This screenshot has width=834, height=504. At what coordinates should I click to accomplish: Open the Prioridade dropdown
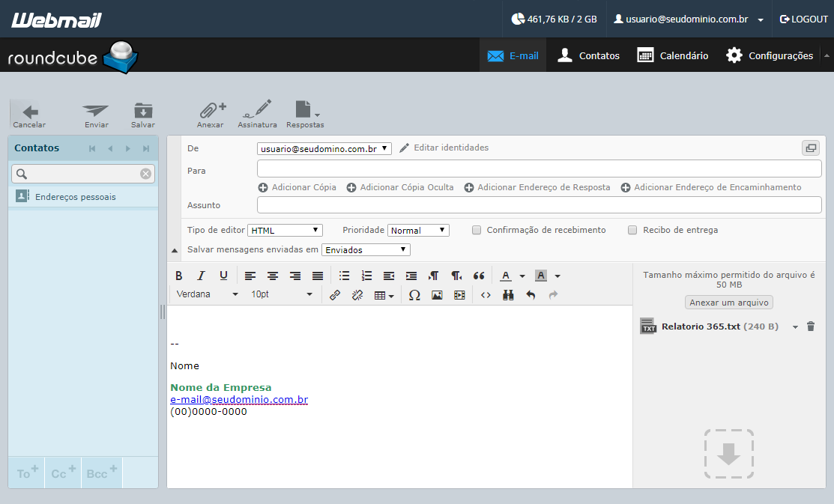point(418,230)
